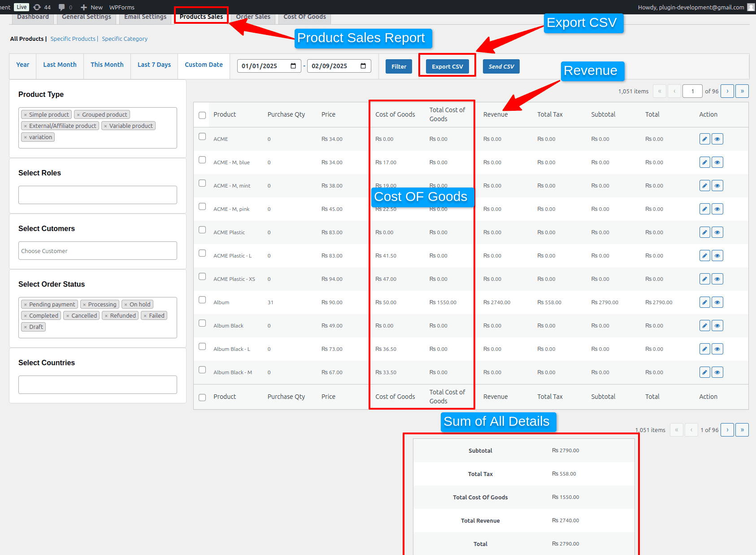Remove the Cancelled order status tag
The image size is (756, 555).
coord(68,316)
